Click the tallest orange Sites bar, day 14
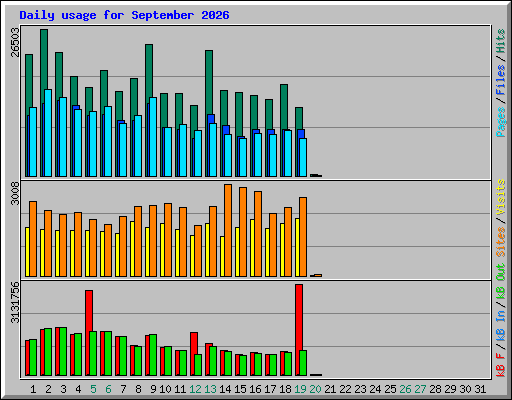The image size is (512, 400). pyautogui.click(x=228, y=230)
